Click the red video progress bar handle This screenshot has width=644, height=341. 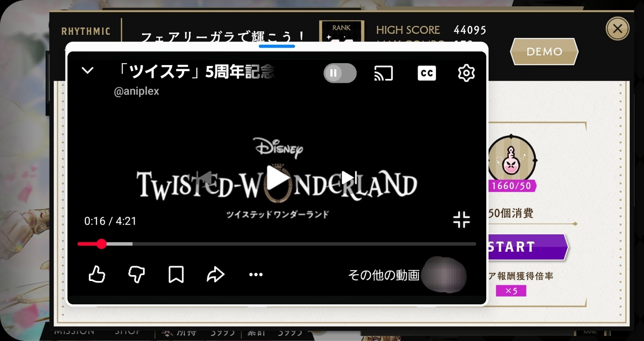click(101, 244)
